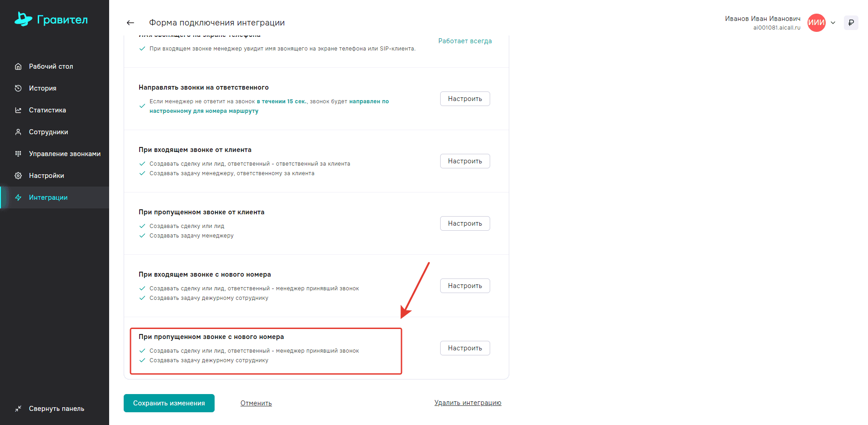The height and width of the screenshot is (425, 868).
Task: Configure При пропущенном звонке с нового номера
Action: pyautogui.click(x=465, y=348)
